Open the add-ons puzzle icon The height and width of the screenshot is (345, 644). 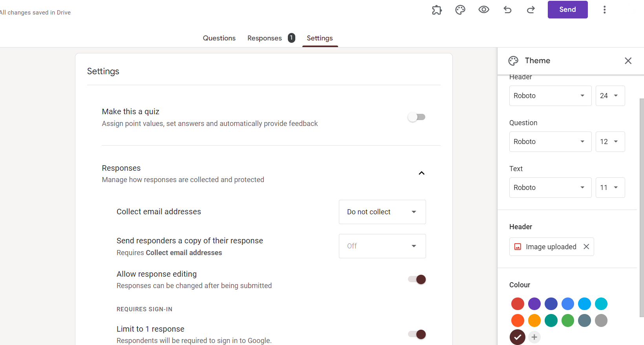(437, 10)
